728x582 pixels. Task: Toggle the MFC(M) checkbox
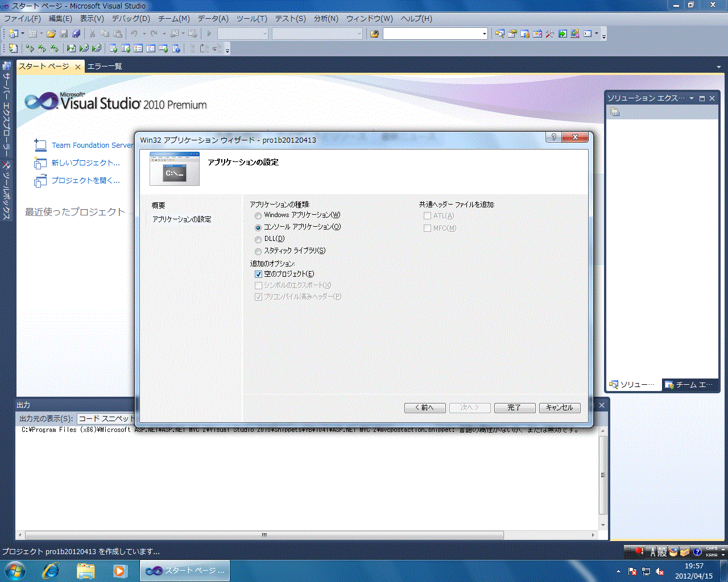pyautogui.click(x=427, y=228)
